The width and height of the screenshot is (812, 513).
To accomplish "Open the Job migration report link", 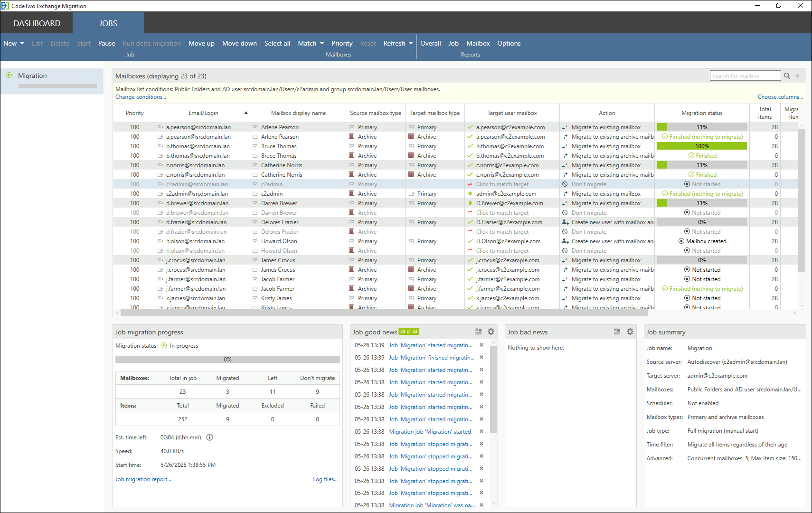I will 143,479.
